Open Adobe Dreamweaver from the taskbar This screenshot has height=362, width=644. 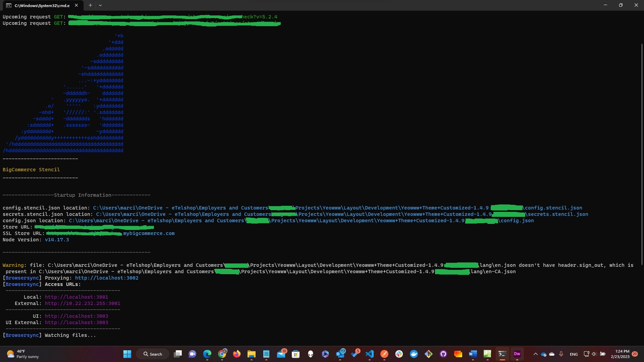pos(517,354)
